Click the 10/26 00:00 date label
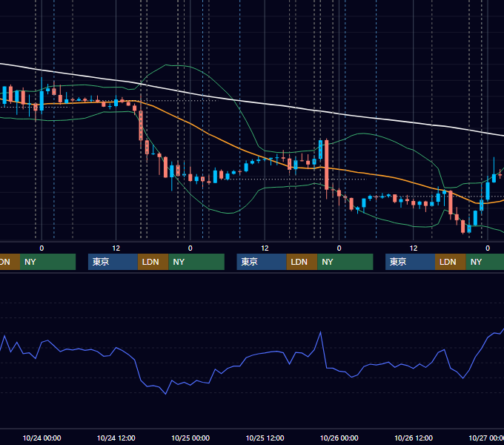The height and width of the screenshot is (445, 504). (339, 438)
